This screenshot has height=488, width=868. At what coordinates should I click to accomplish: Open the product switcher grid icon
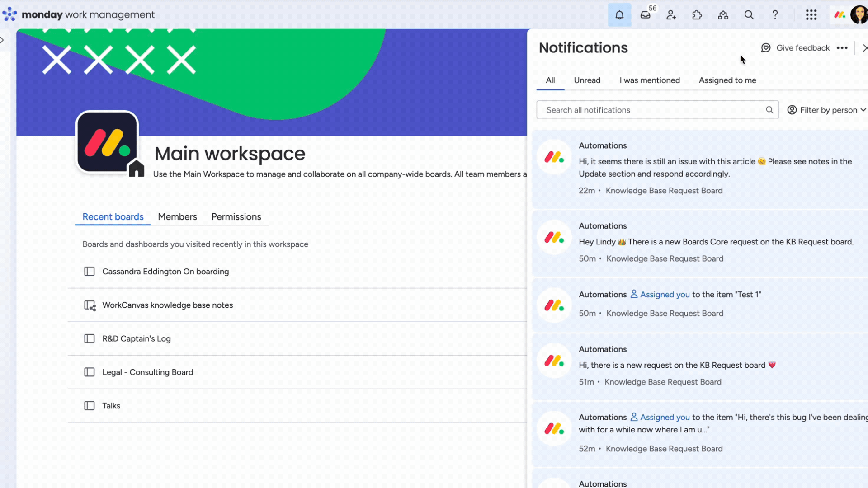[811, 14]
